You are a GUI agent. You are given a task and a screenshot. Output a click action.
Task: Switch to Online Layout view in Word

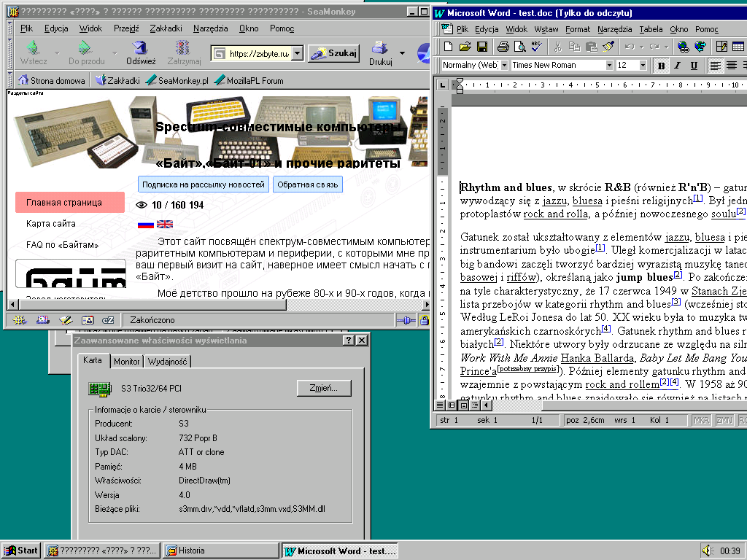click(452, 405)
